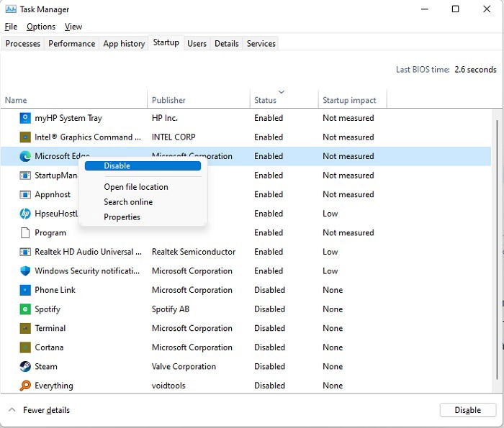504x428 pixels.
Task: Switch to the Performance tab
Action: point(72,44)
